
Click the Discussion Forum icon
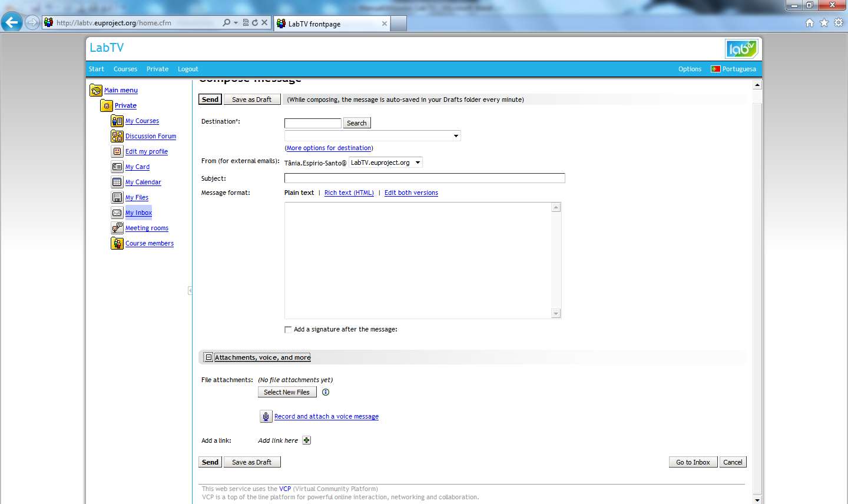point(117,137)
